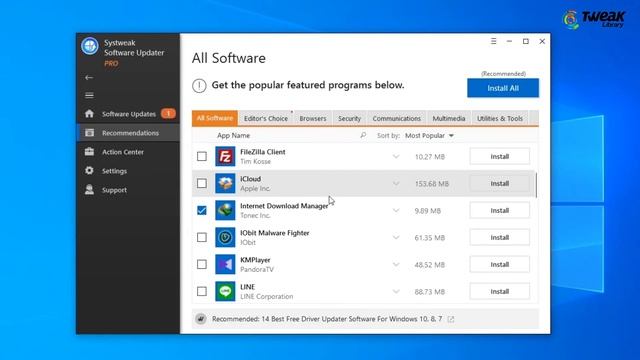Check the FileZilla Client checkbox
Screen dimensions: 640x360
202,156
